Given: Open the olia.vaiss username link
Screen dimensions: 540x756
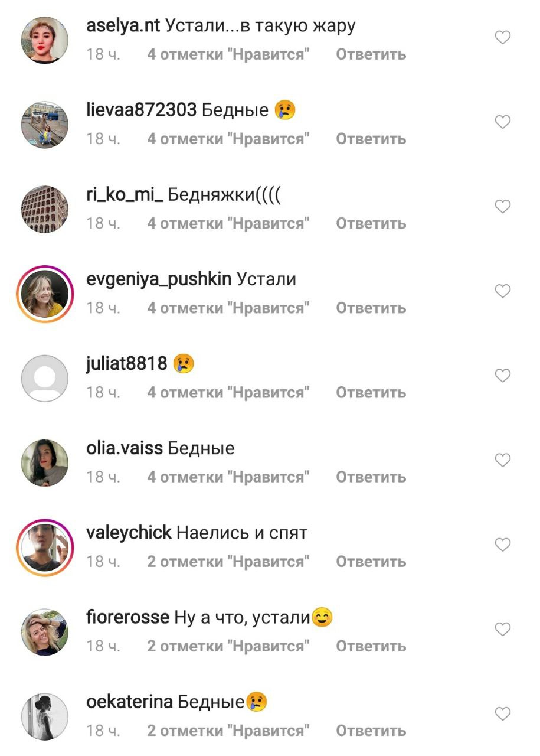Looking at the screenshot, I should 124,448.
